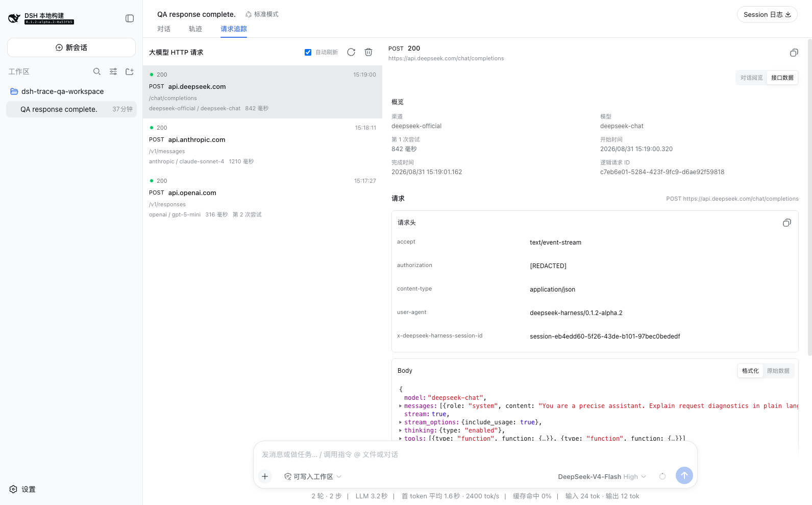The width and height of the screenshot is (812, 505).
Task: Show Body as 原始数据
Action: point(778,371)
